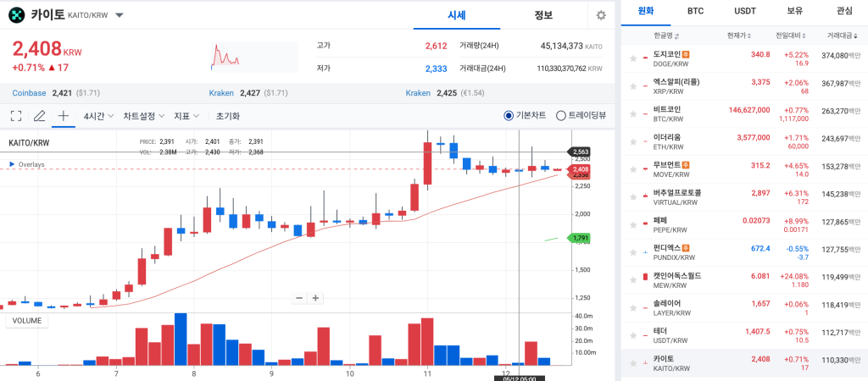Viewport: 868px width, 381px height.
Task: Click the 고가 value 2,612
Action: pyautogui.click(x=436, y=46)
